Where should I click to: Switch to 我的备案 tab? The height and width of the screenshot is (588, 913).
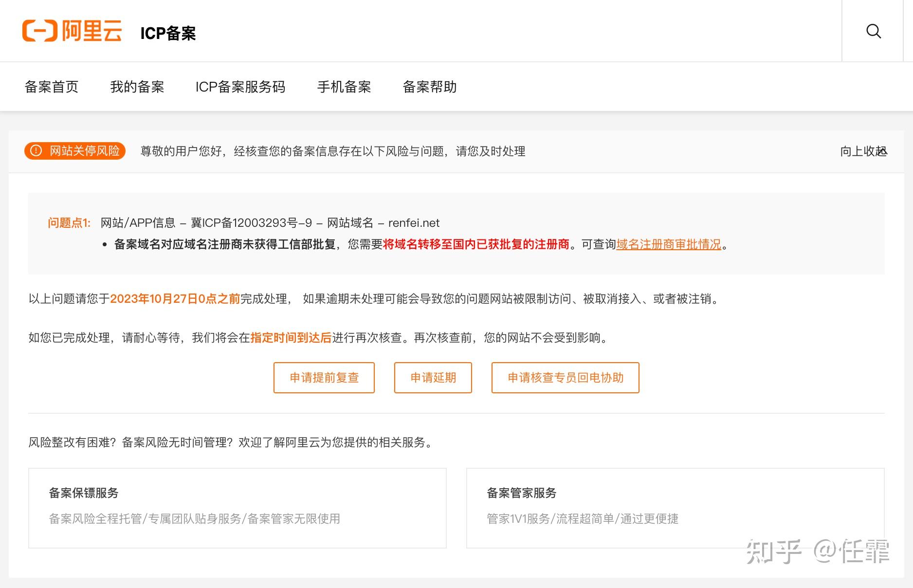click(x=137, y=87)
